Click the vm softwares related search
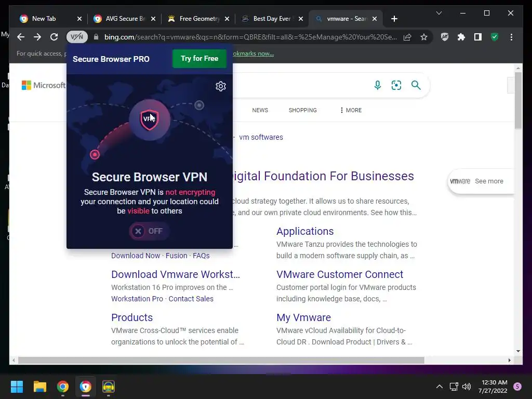This screenshot has width=532, height=399. click(261, 137)
